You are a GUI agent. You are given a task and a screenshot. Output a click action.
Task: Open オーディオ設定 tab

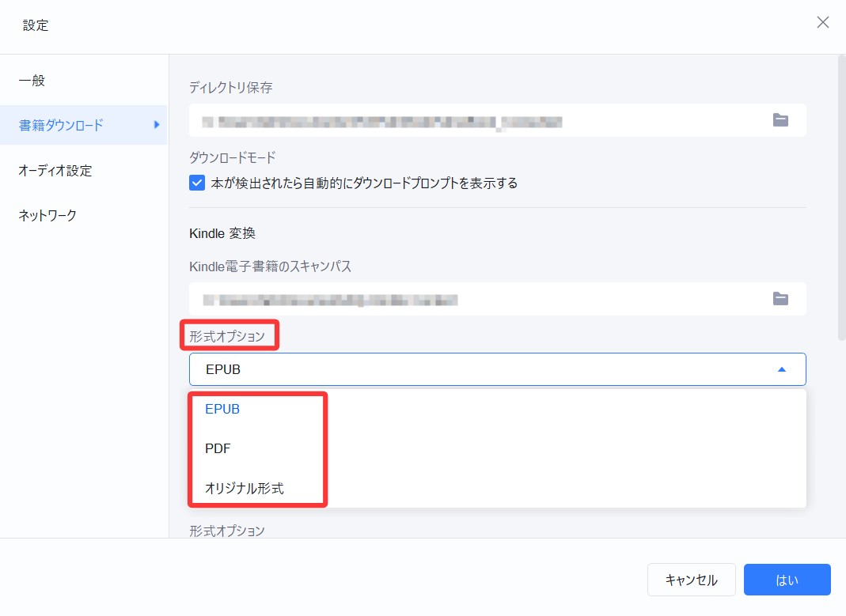[55, 170]
